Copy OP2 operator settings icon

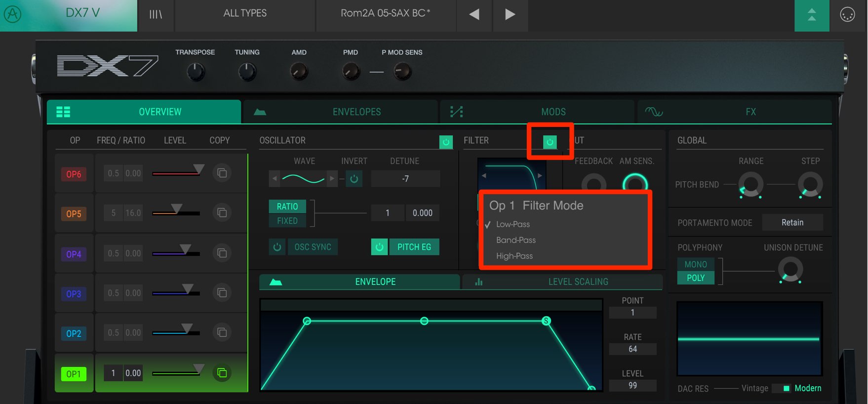click(x=222, y=332)
